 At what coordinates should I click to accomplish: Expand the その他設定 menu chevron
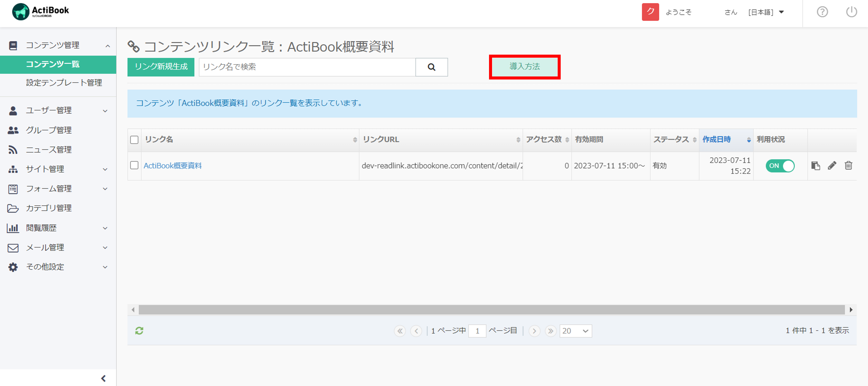tap(105, 267)
